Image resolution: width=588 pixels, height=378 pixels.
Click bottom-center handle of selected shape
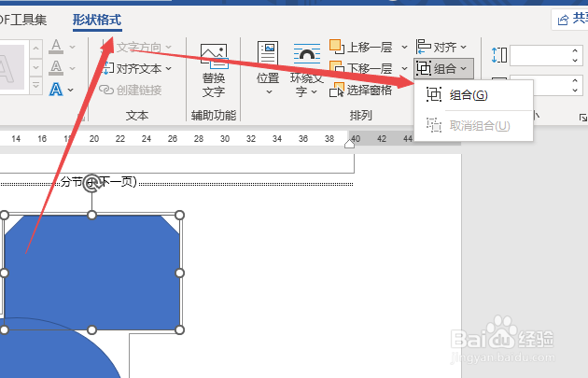91,330
